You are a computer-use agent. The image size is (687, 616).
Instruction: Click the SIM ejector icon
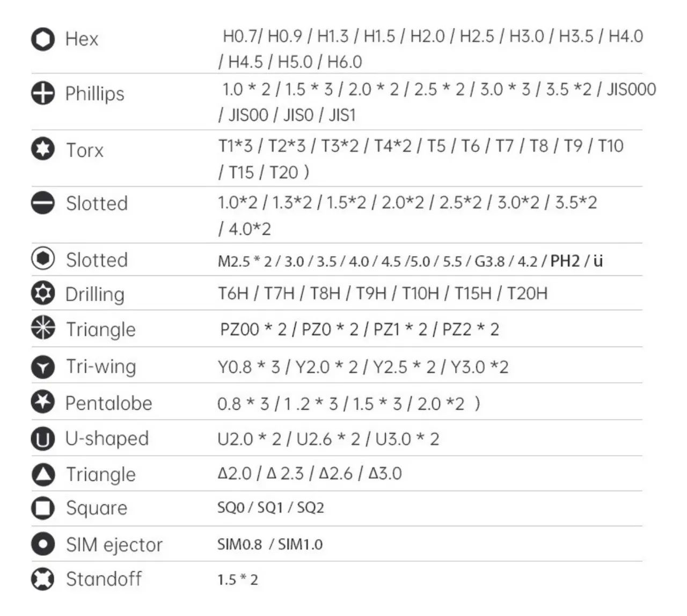(43, 544)
